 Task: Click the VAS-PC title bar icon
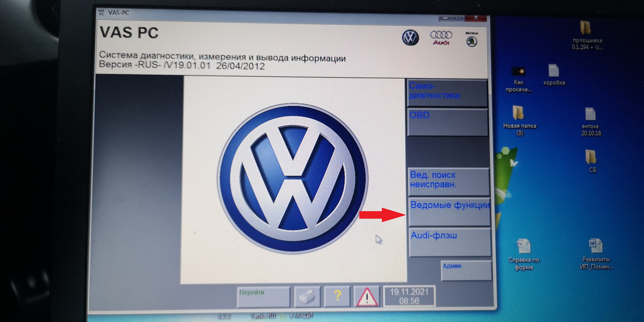(x=102, y=13)
